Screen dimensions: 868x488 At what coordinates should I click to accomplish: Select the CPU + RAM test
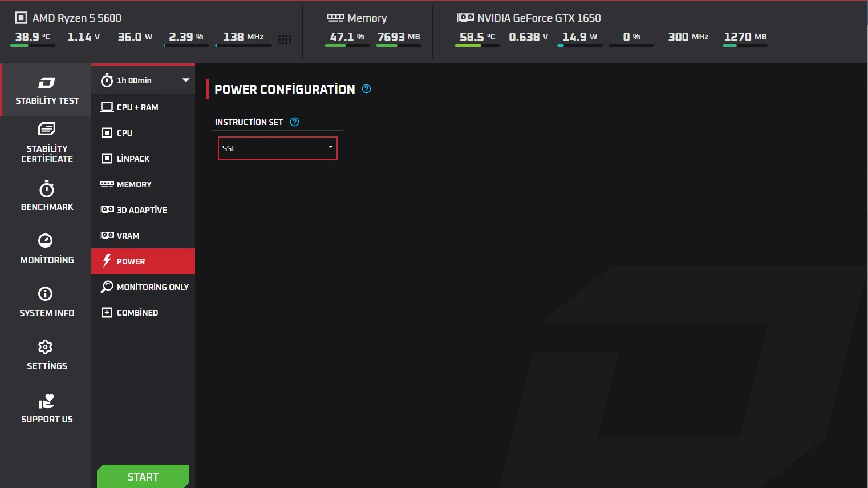(x=143, y=107)
